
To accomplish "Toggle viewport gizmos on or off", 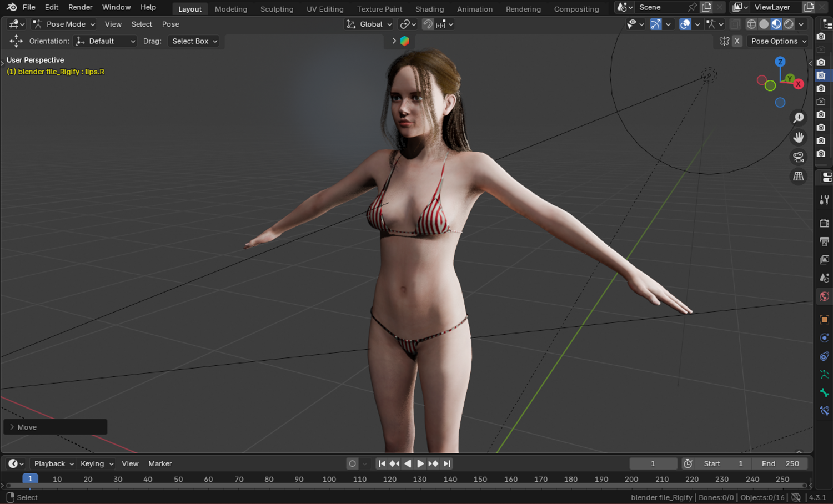I will point(656,24).
